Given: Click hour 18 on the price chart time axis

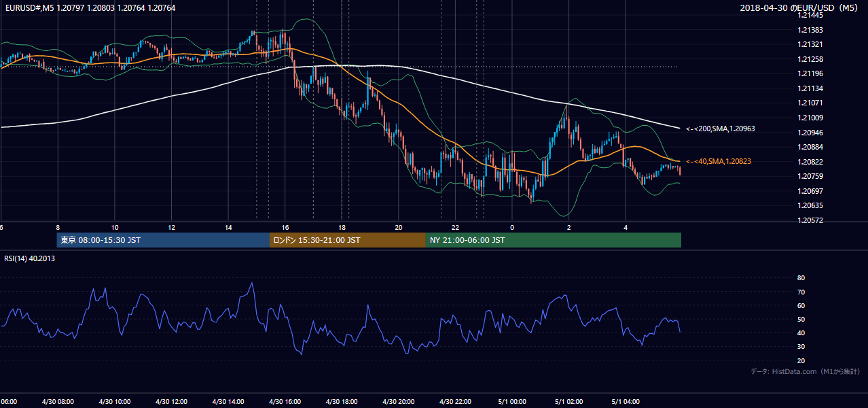Looking at the screenshot, I should 342,227.
